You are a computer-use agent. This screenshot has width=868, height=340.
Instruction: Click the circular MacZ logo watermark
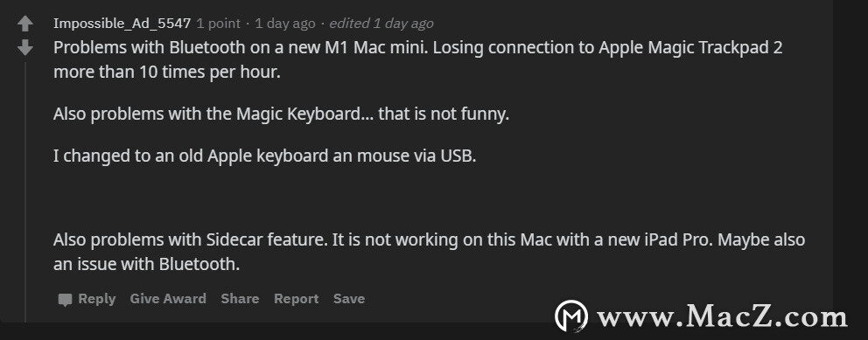pyautogui.click(x=571, y=316)
